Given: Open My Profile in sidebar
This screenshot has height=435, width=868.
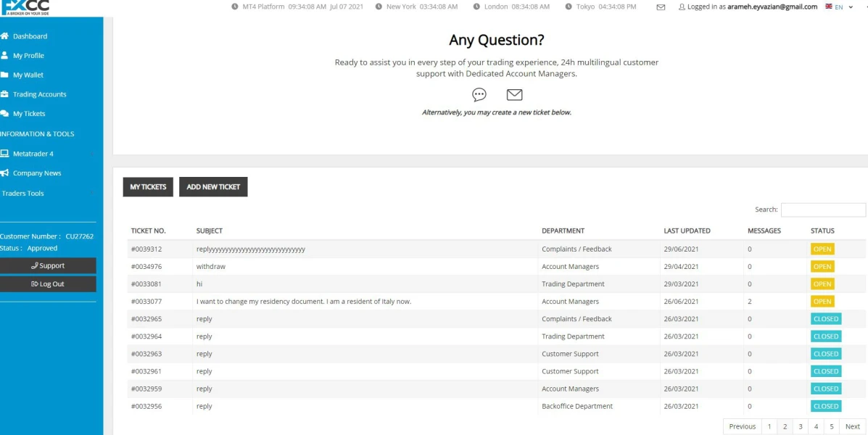Looking at the screenshot, I should 28,56.
